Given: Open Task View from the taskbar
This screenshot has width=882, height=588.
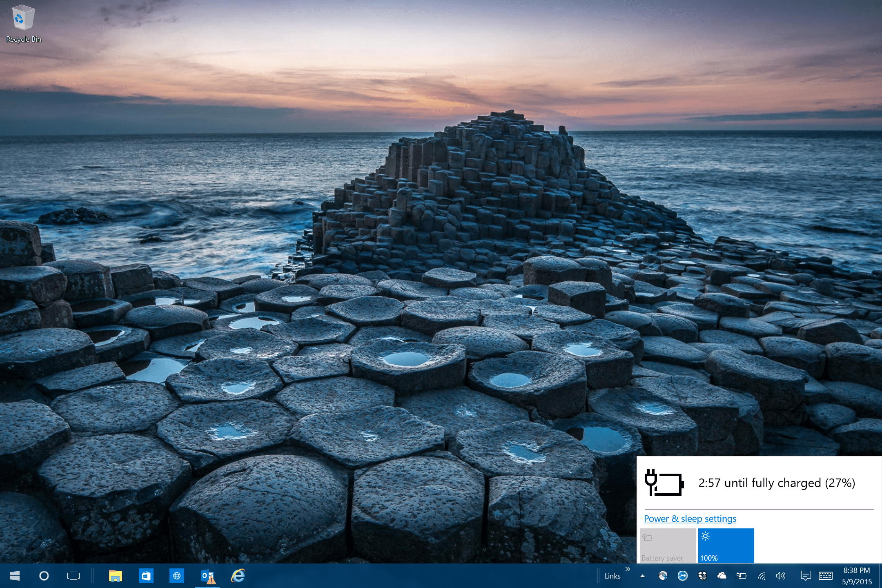Looking at the screenshot, I should [73, 576].
